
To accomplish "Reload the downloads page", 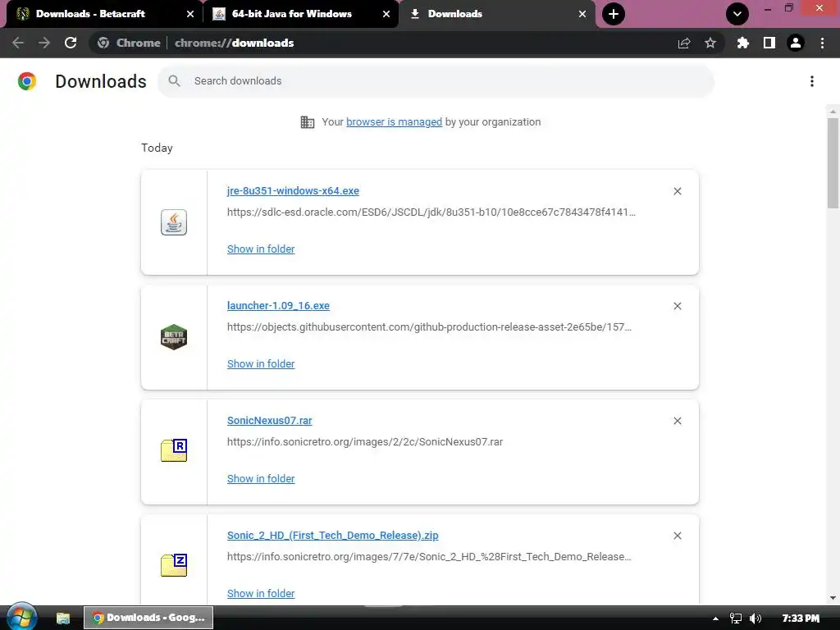I will click(x=71, y=43).
